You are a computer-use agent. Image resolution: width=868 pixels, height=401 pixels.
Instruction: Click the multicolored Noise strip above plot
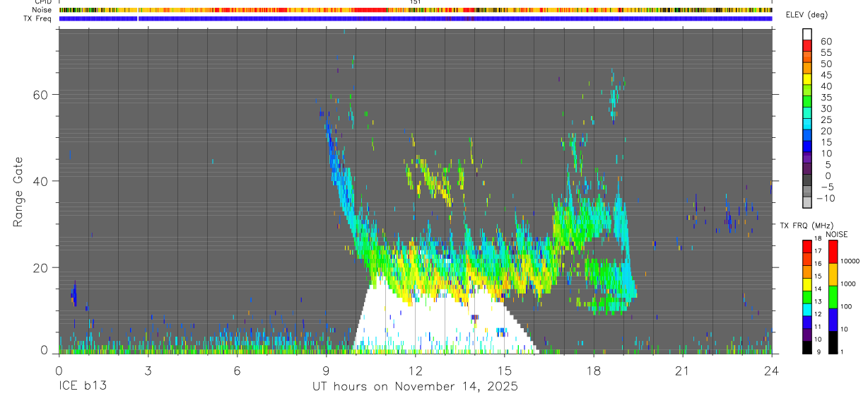coord(416,10)
